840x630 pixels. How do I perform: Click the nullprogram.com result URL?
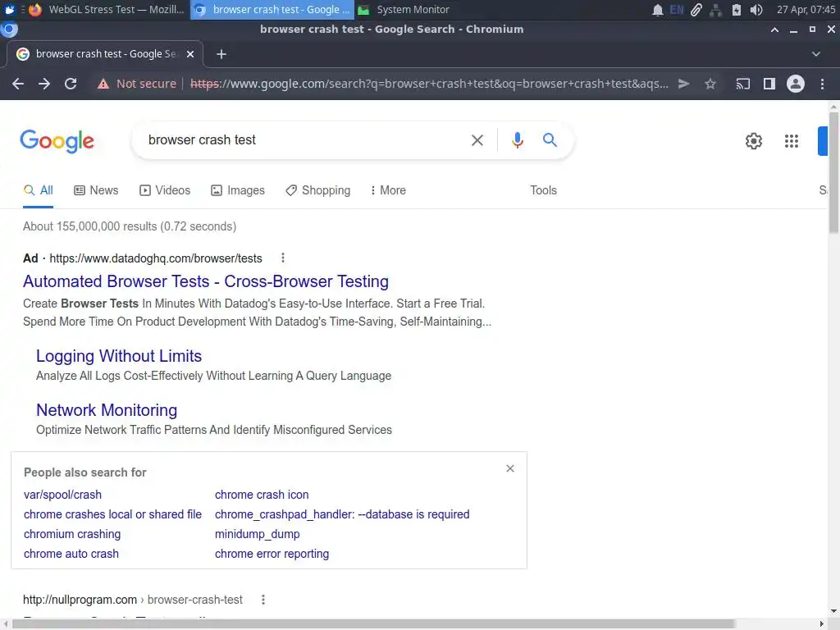[x=132, y=600]
